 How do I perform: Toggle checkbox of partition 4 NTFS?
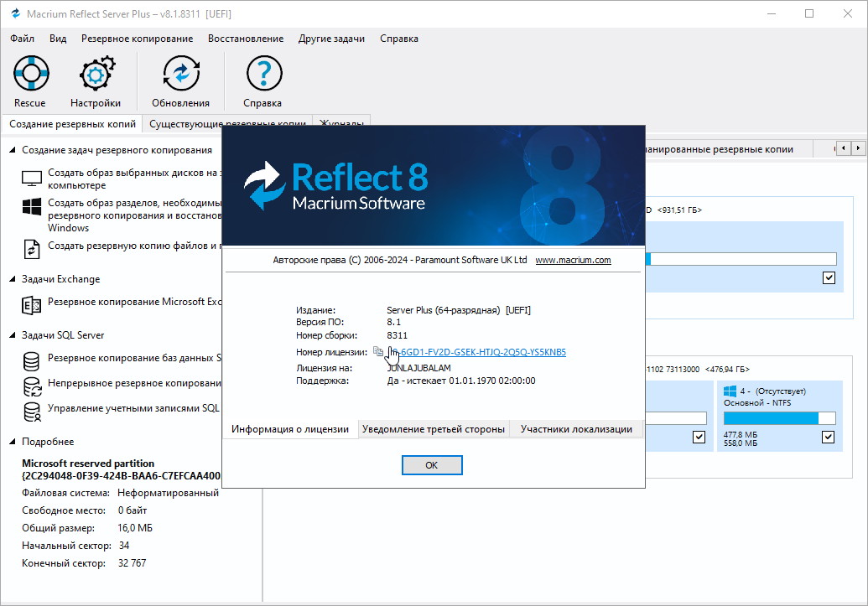pos(828,438)
